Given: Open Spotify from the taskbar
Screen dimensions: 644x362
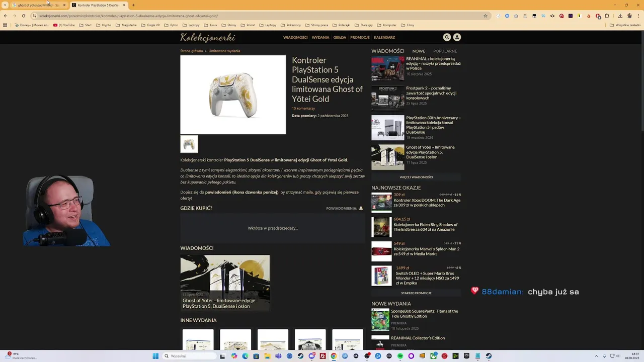Looking at the screenshot, I should pos(400,356).
